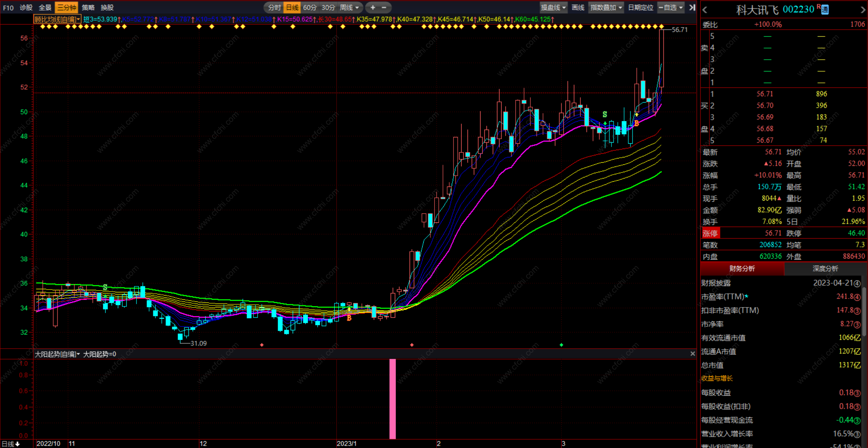Open the 深度分析 tab
Viewport: 868px width, 448px height.
[825, 269]
